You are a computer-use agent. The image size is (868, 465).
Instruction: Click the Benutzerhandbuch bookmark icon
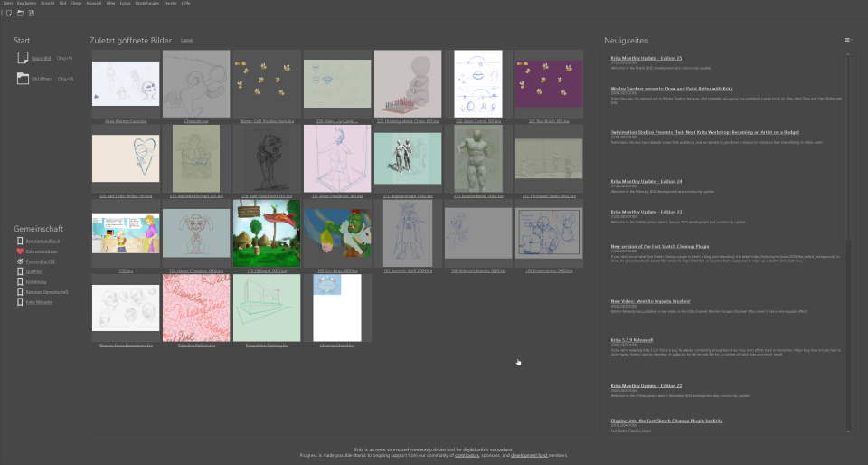pyautogui.click(x=20, y=241)
